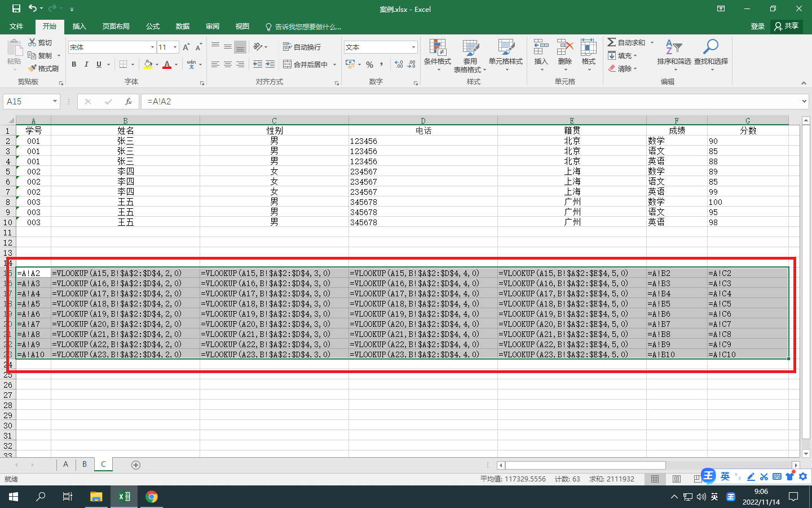Switch to sheet tab A
The height and width of the screenshot is (508, 812).
point(66,465)
